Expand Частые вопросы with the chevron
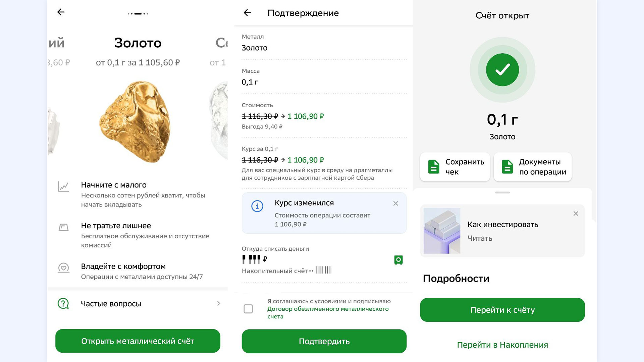This screenshot has width=644, height=362. tap(219, 304)
